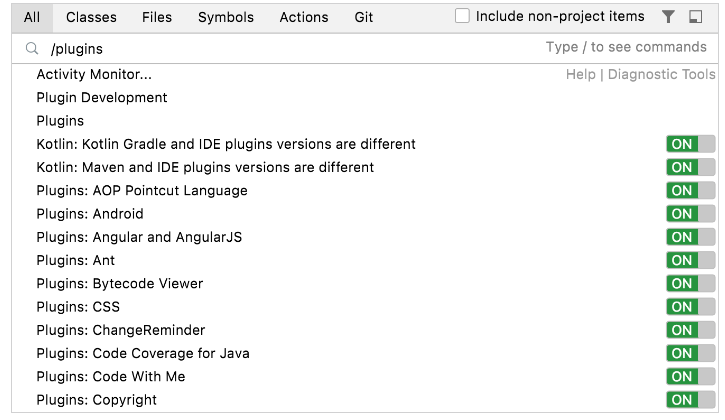The image size is (725, 420).
Task: Select the Activity Monitor... result
Action: (365, 74)
